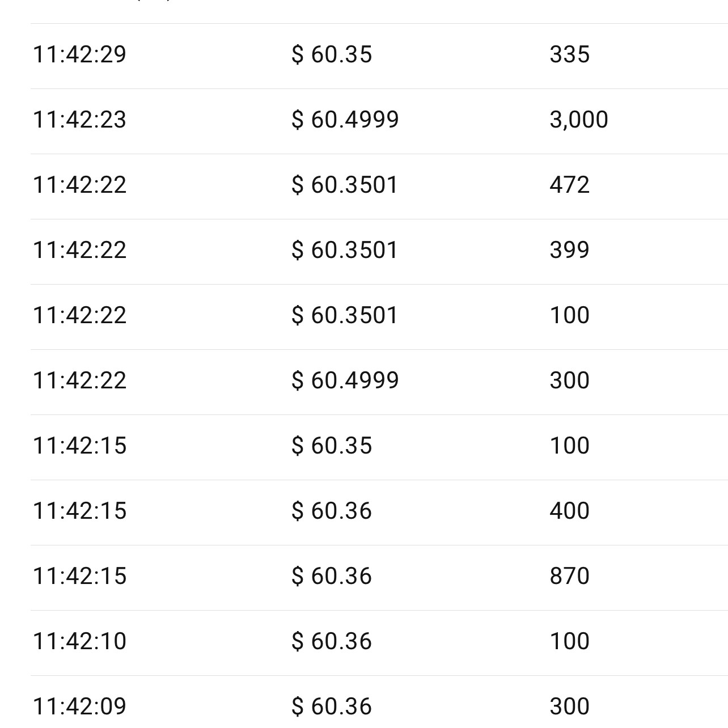Select the 300 volume at 11:42:09
The width and height of the screenshot is (728, 728).
pos(569,707)
